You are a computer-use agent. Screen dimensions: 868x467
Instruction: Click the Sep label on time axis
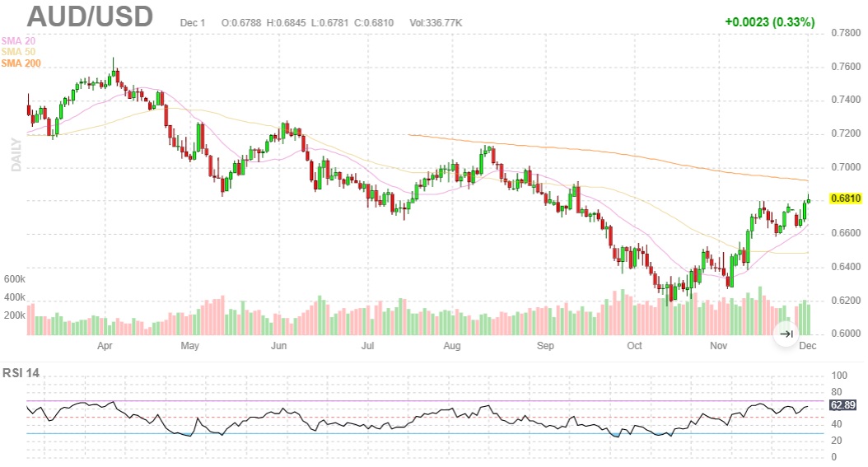(545, 346)
